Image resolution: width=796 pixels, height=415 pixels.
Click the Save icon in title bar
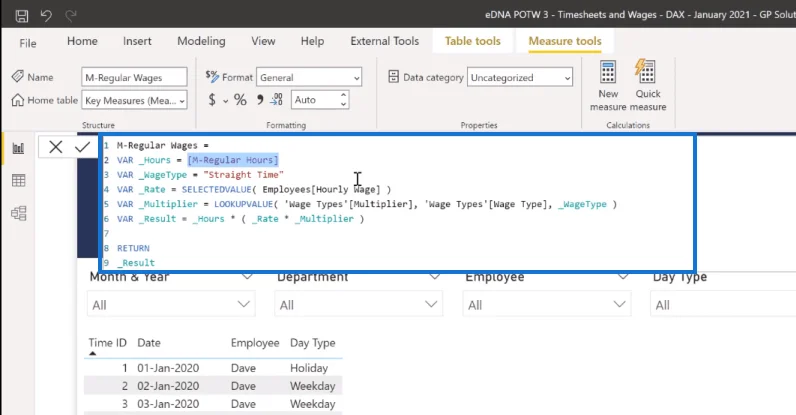(x=22, y=16)
